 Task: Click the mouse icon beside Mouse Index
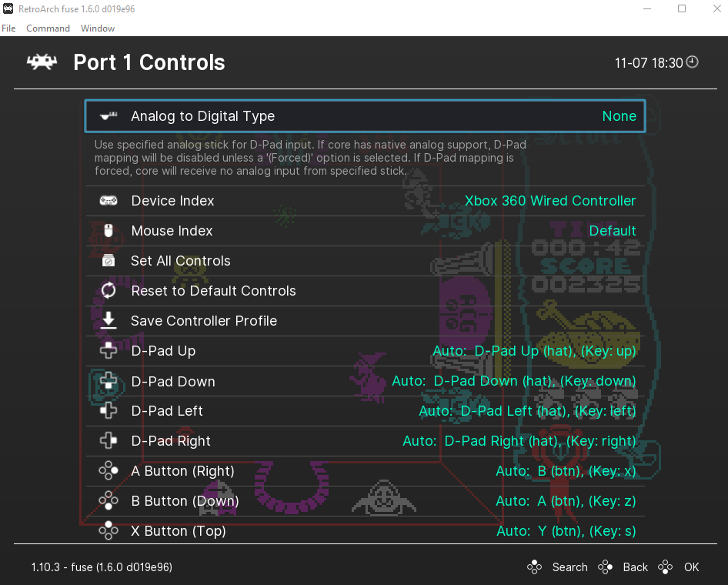109,230
